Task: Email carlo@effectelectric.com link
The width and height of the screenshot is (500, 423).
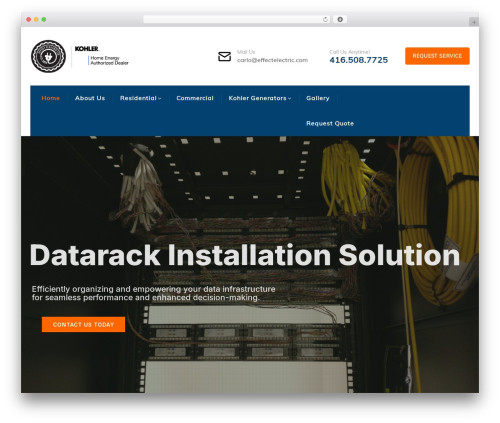Action: (272, 60)
